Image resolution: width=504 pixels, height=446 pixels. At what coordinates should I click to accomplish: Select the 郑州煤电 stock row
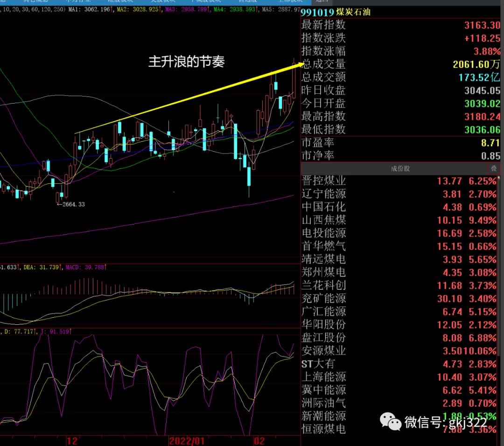(x=399, y=272)
